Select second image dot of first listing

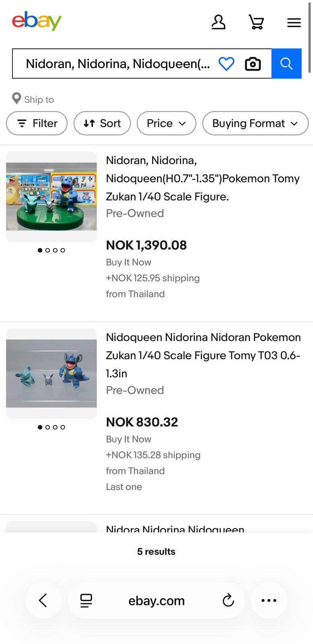(47, 250)
